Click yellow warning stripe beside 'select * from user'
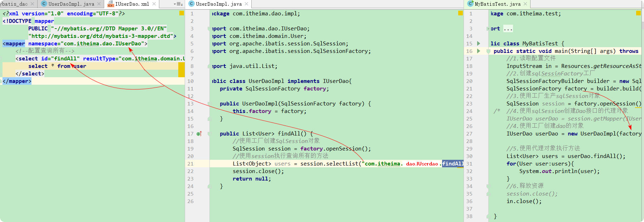Viewport: 644px width, 222px height. 181,69
